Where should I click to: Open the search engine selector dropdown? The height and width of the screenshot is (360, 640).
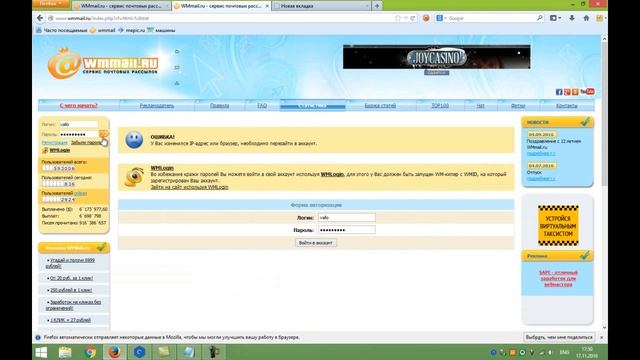(441, 18)
